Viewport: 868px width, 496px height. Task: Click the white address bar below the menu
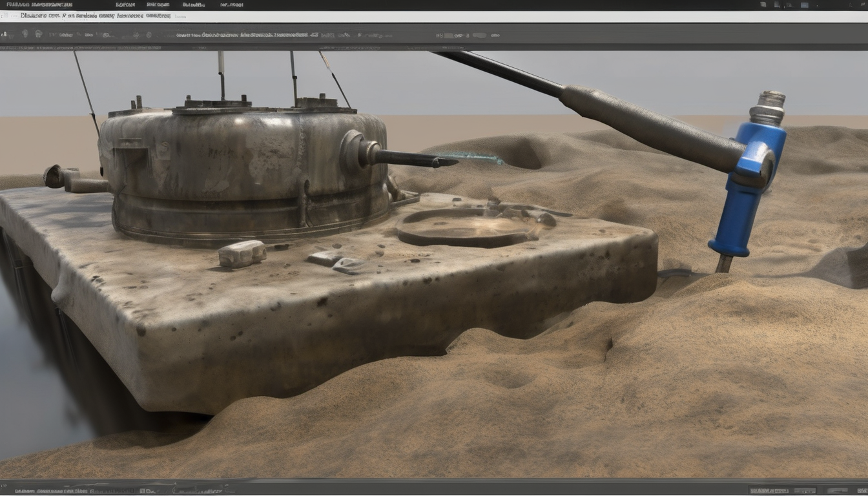434,17
